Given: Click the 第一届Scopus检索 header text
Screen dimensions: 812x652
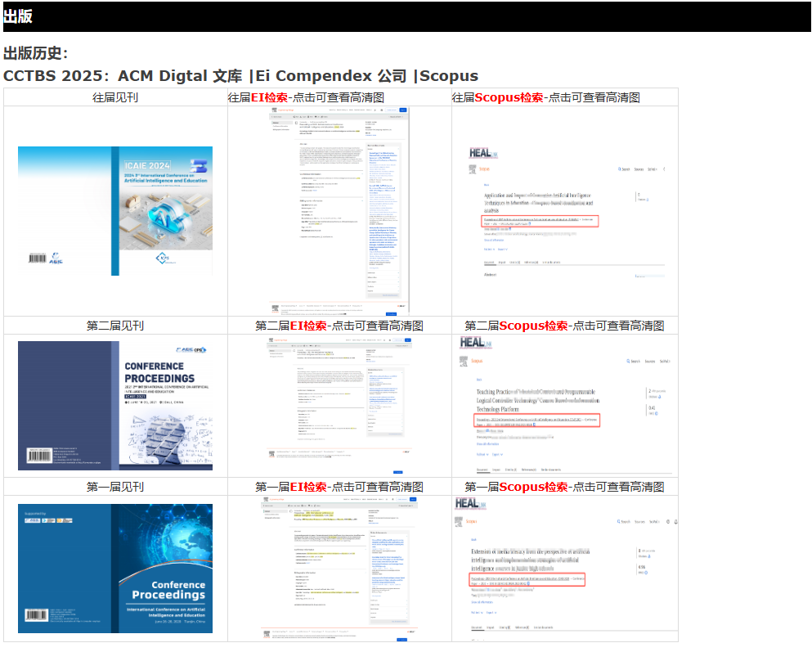Looking at the screenshot, I should point(564,487).
